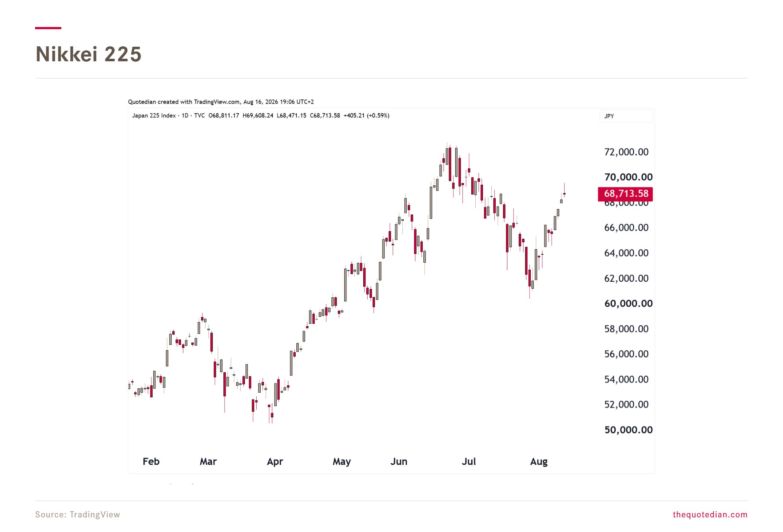Screen dimensions: 783x532
Task: Select the Mar label on time axis
Action: [208, 462]
